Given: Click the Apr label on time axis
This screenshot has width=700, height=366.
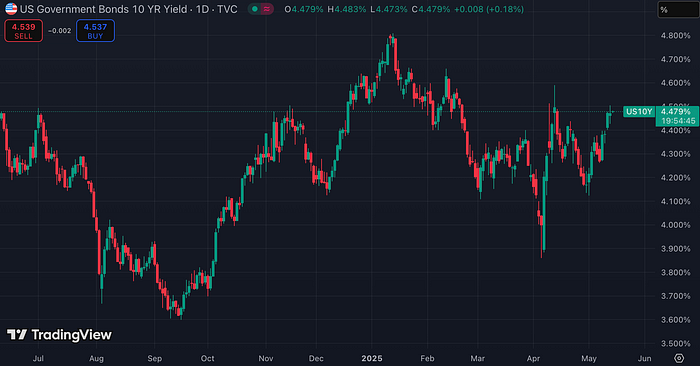Looking at the screenshot, I should pyautogui.click(x=533, y=358).
